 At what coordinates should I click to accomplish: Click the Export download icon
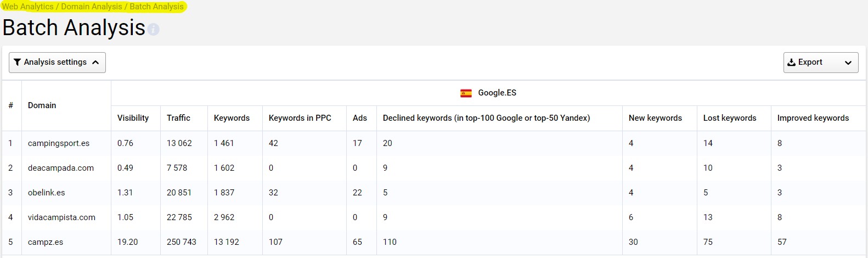pos(792,63)
